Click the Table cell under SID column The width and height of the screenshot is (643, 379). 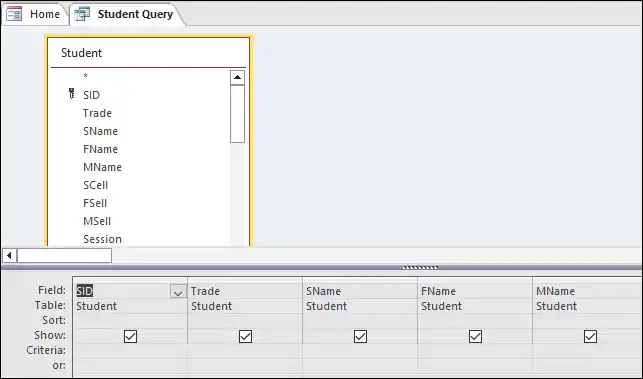130,306
